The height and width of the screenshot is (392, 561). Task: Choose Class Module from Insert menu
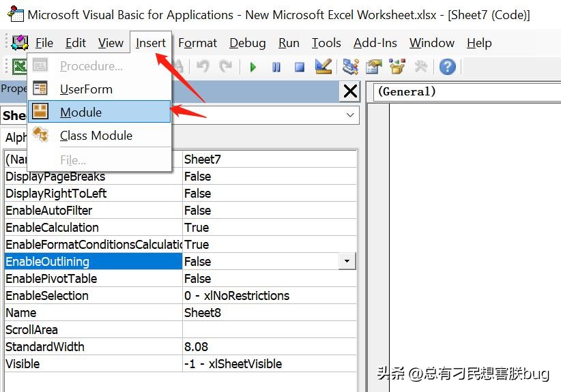coord(99,136)
